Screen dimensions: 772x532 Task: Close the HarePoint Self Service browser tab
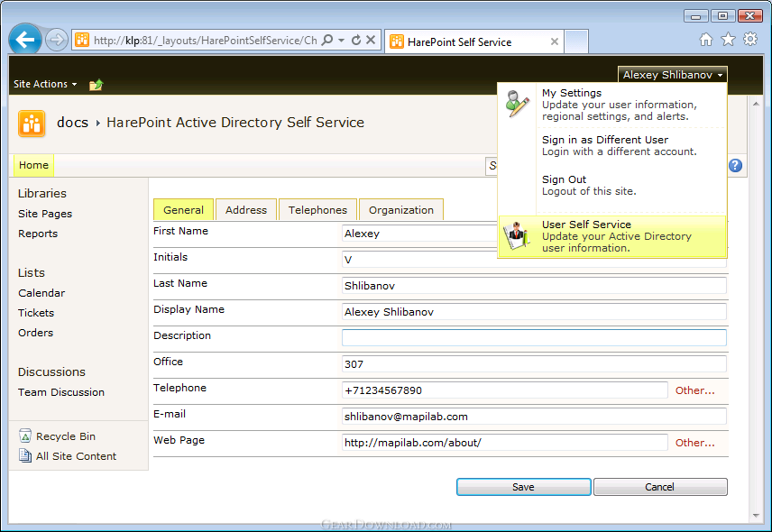tap(555, 41)
